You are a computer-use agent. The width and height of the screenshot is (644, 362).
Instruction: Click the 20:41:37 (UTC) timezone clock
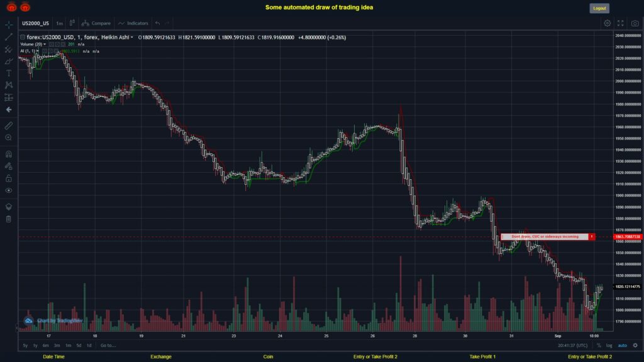click(x=572, y=346)
